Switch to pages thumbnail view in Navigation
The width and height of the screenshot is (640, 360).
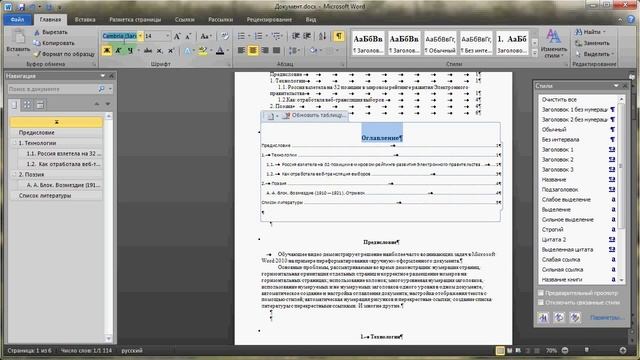pos(27,105)
